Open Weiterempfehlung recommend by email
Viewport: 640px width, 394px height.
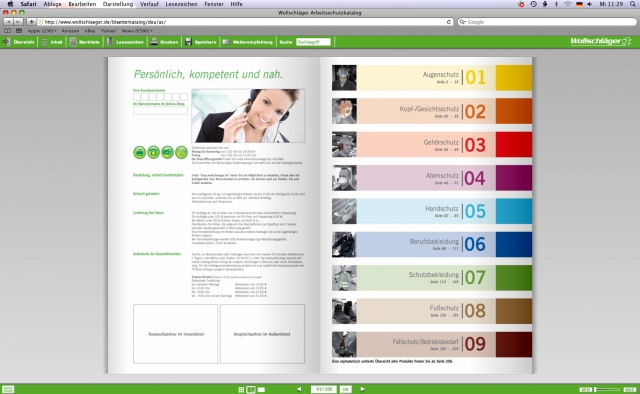pyautogui.click(x=247, y=42)
